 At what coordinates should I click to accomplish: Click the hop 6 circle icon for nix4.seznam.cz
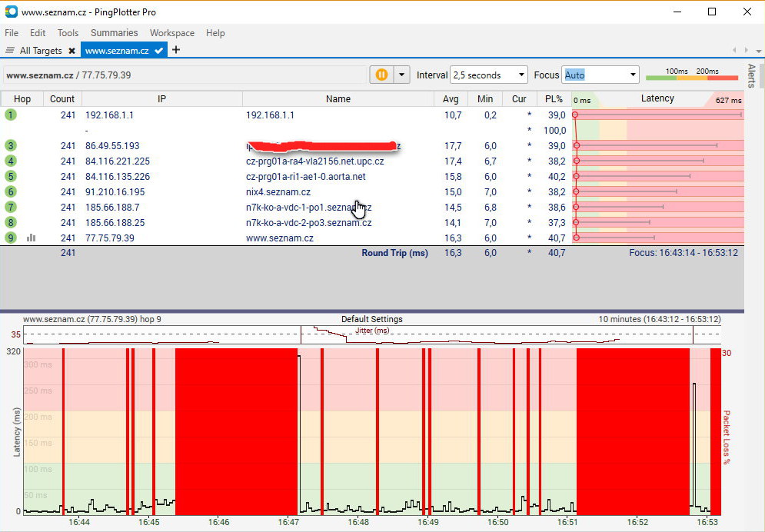(11, 191)
